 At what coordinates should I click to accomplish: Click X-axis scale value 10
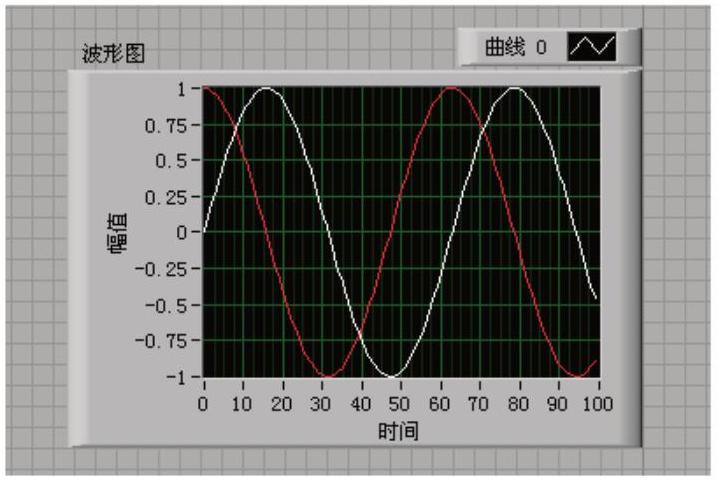click(241, 404)
